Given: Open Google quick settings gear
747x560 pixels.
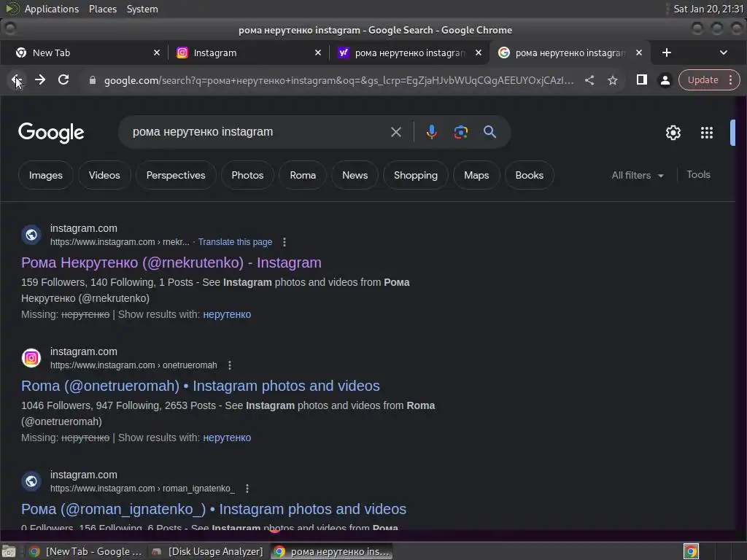Looking at the screenshot, I should pos(673,133).
